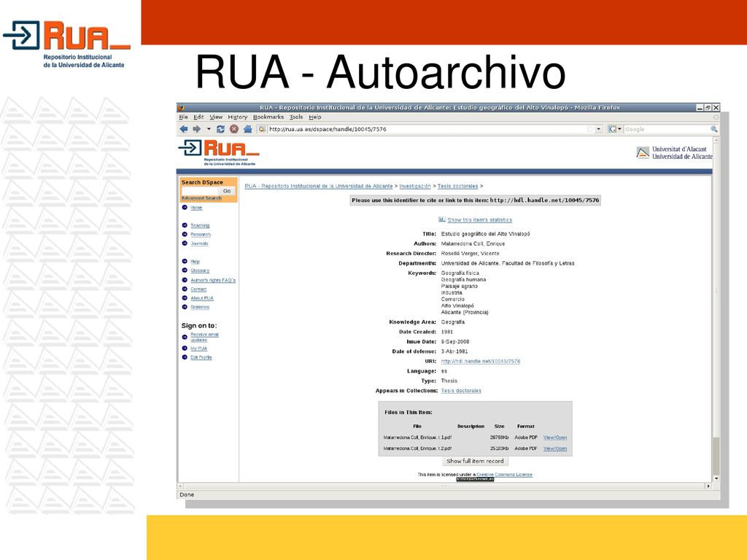Image resolution: width=747 pixels, height=560 pixels.
Task: Click the statistics chart icon
Action: [441, 219]
